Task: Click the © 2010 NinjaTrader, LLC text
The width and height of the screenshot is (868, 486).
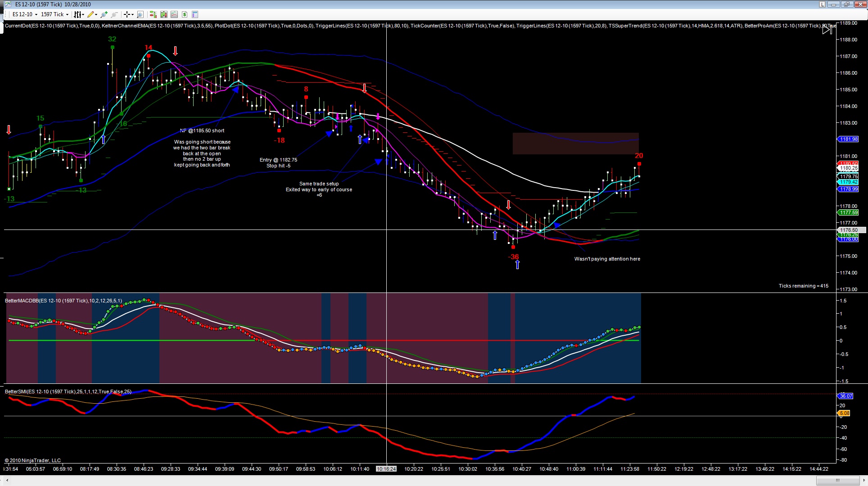Action: coord(32,460)
